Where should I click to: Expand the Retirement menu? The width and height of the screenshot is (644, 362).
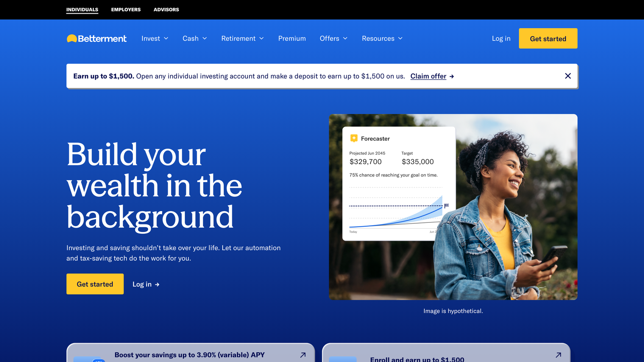pyautogui.click(x=242, y=39)
